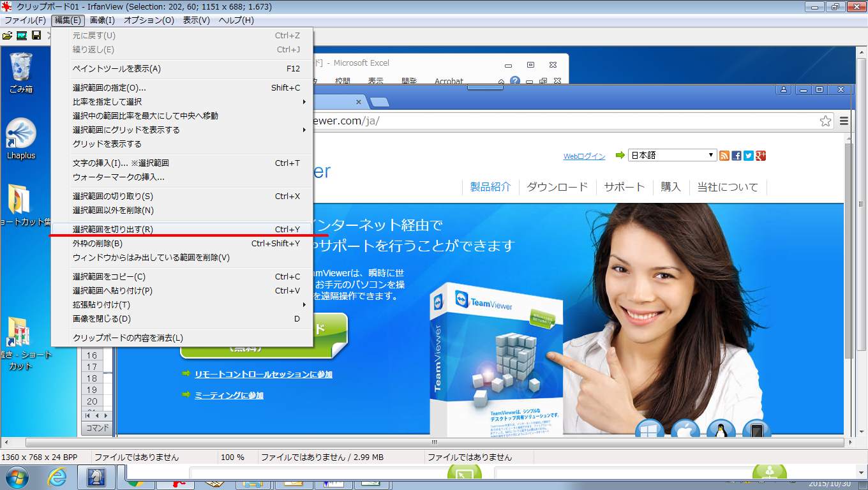Open the ヘルプ(H) menu
This screenshot has height=490, width=868.
click(236, 20)
